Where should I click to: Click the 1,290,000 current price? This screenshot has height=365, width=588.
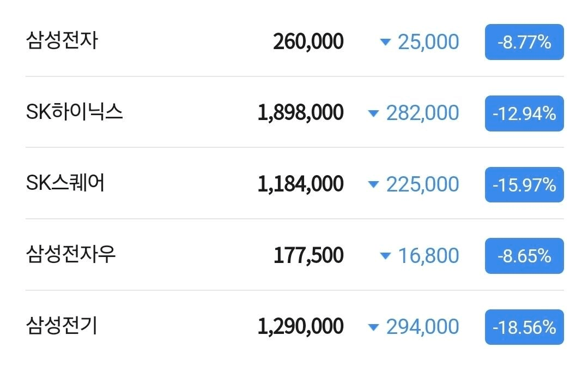coord(301,326)
